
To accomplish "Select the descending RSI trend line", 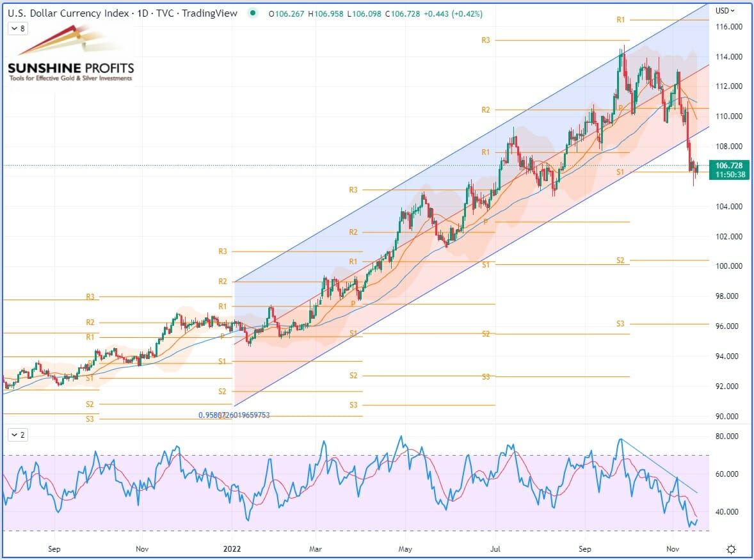I will click(x=659, y=466).
